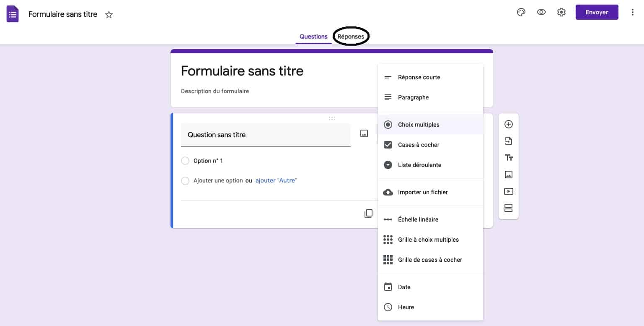The height and width of the screenshot is (326, 644).
Task: Add a video with the sidebar video icon
Action: coord(508,191)
